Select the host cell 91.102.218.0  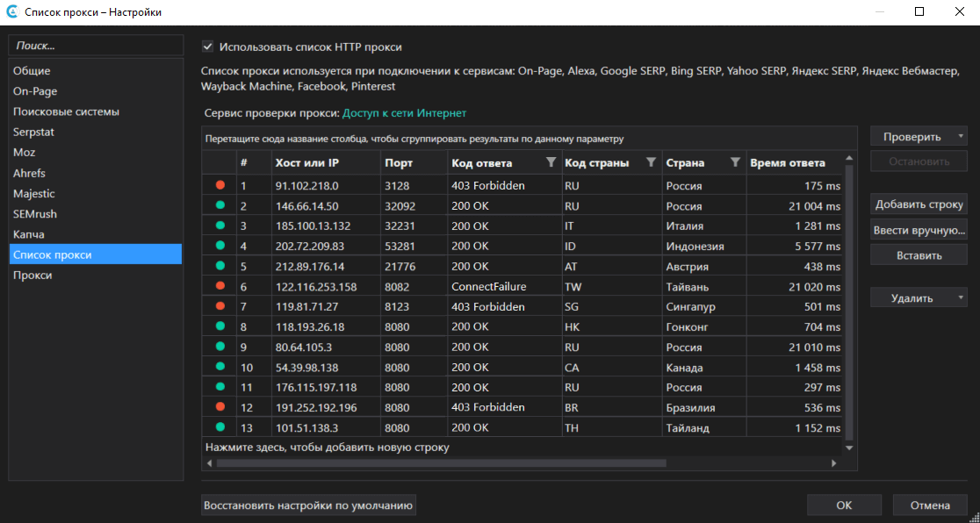pyautogui.click(x=326, y=185)
